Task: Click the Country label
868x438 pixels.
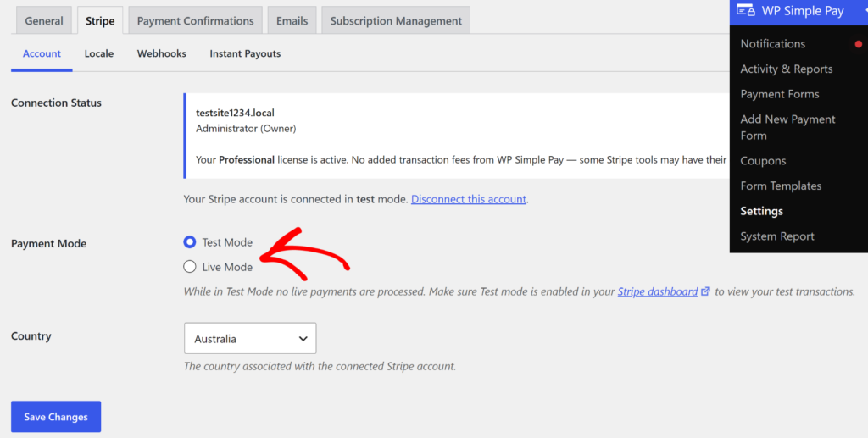Action: pyautogui.click(x=31, y=335)
